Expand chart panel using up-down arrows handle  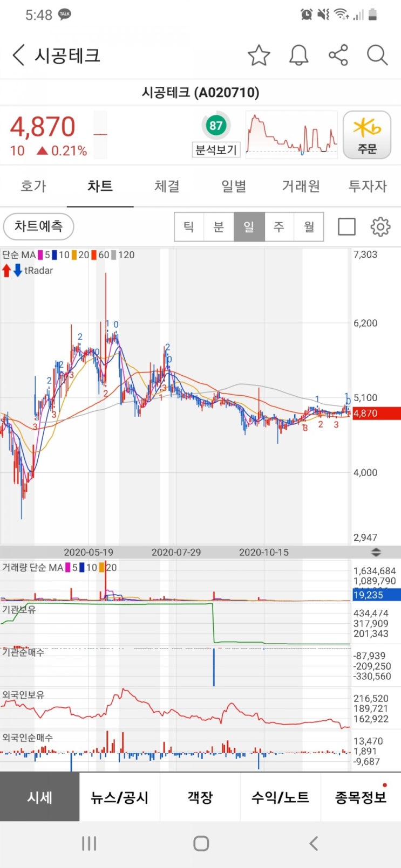pyautogui.click(x=376, y=552)
